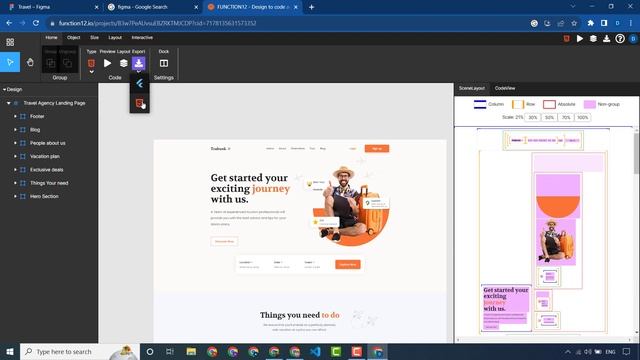
Task: Click the Dock split-panel icon
Action: 164,63
